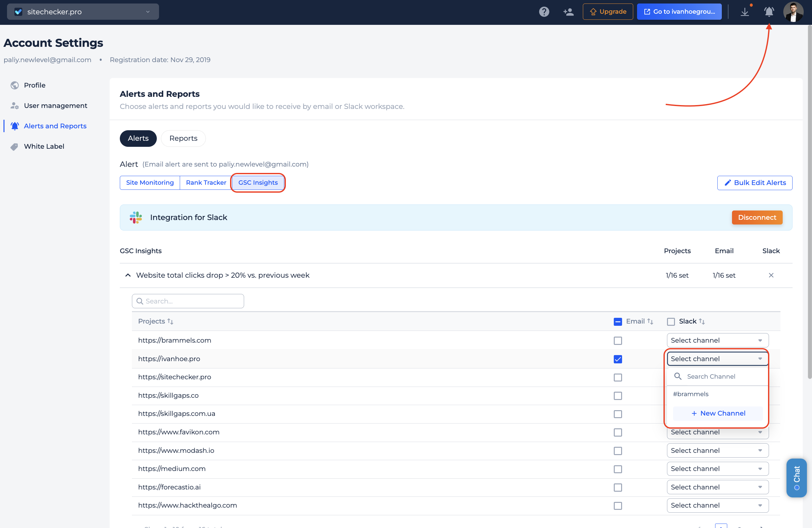Uncheck email alert for ivanhoe.pro

(x=618, y=359)
